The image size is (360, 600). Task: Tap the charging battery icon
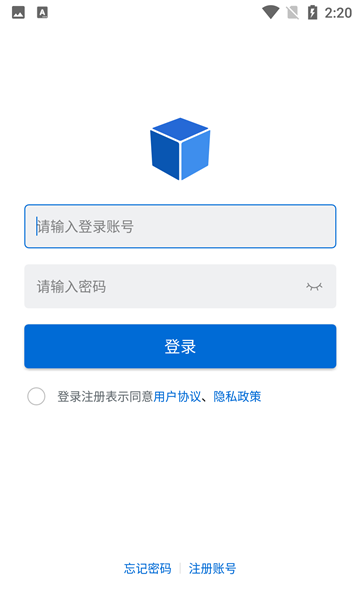(313, 12)
